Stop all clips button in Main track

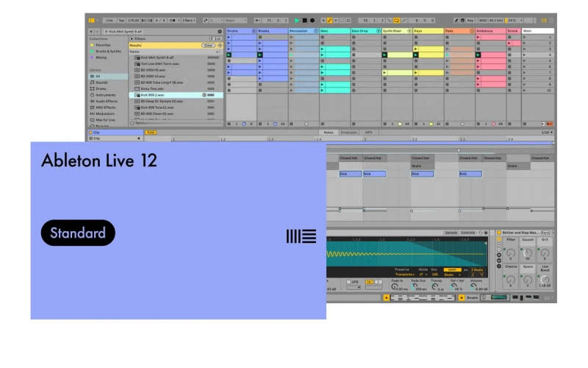525,124
